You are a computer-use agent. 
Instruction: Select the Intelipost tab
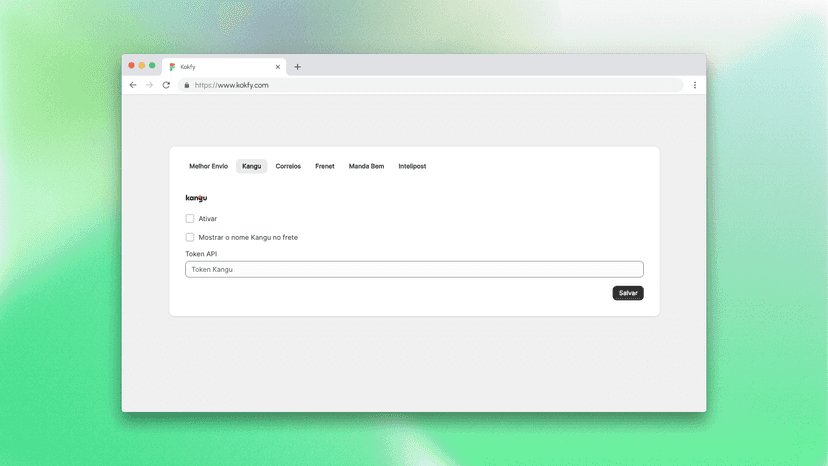tap(412, 166)
